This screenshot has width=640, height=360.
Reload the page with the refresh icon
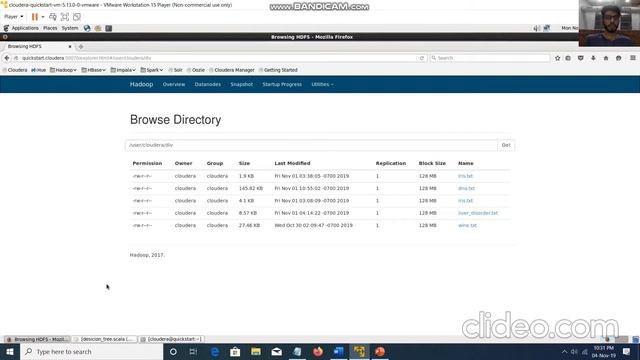[422, 58]
